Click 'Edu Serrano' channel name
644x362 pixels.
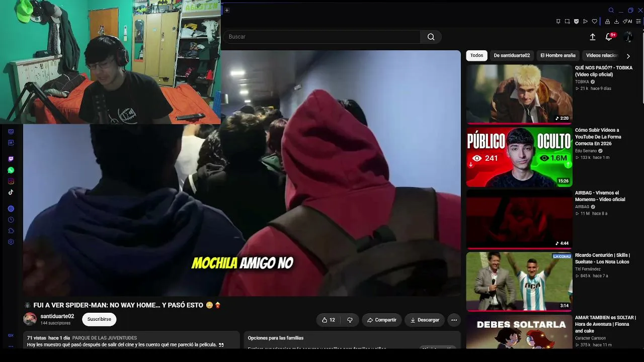pyautogui.click(x=586, y=151)
